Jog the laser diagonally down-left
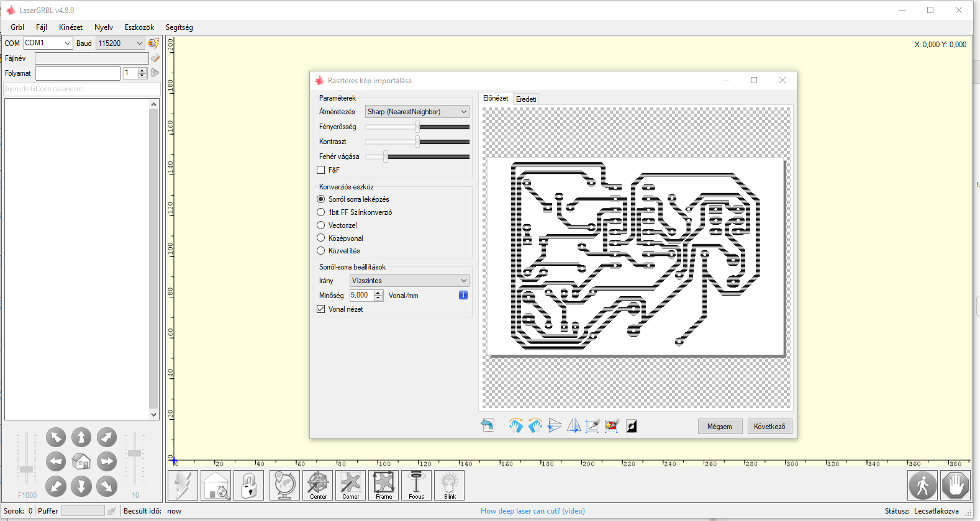The height and width of the screenshot is (521, 980). point(56,486)
